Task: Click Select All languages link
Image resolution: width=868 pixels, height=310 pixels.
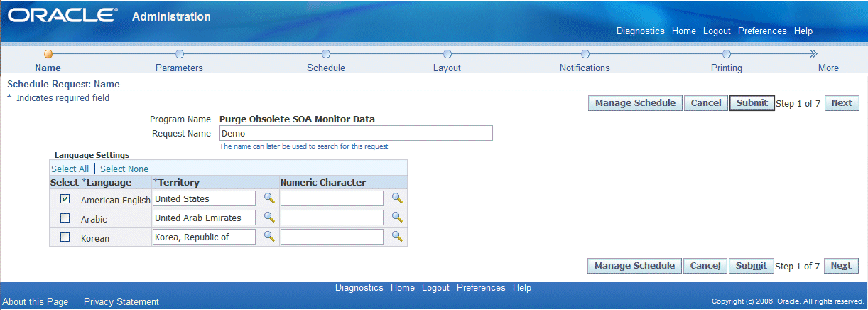Action: [x=70, y=169]
